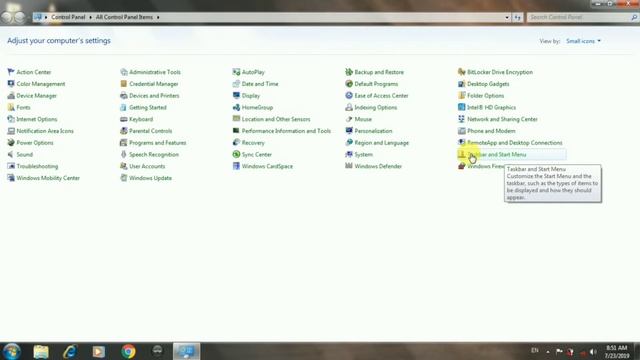
Task: Click the Programs and Features icon
Action: click(x=124, y=142)
